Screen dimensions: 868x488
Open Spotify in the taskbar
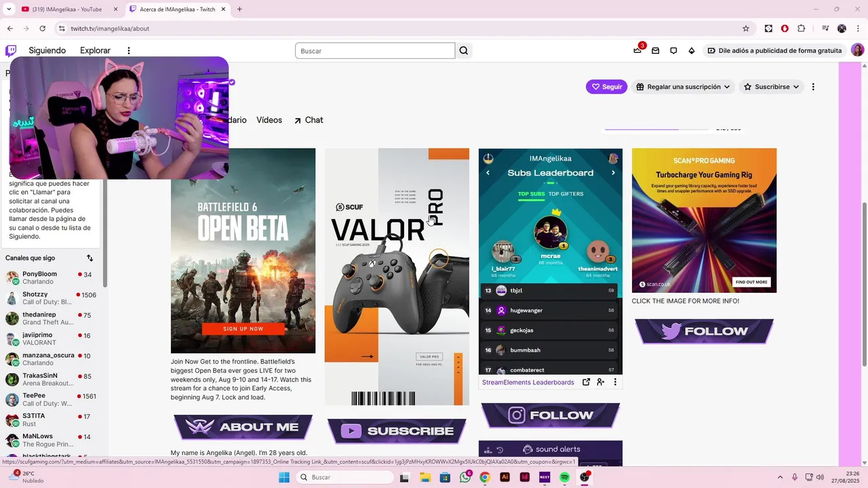(x=564, y=477)
